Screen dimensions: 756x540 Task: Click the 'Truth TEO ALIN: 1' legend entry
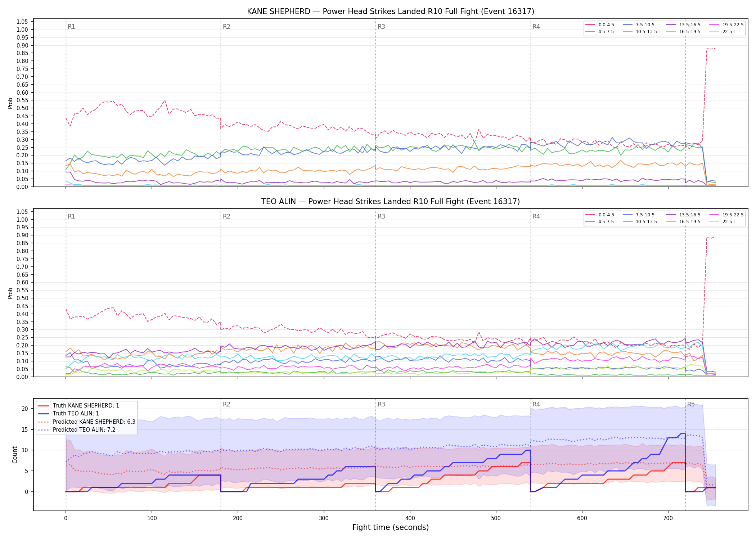(73, 414)
